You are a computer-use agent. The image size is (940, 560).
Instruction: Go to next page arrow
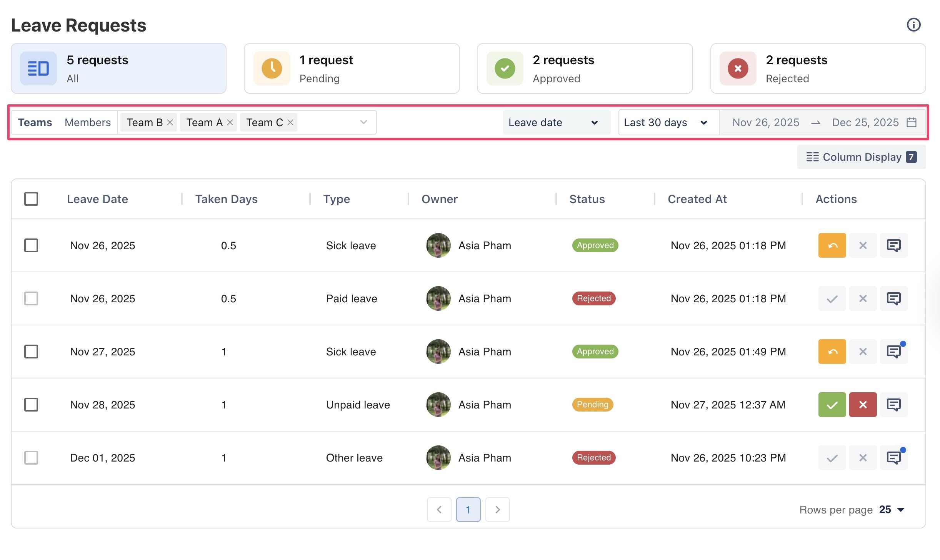click(x=497, y=510)
